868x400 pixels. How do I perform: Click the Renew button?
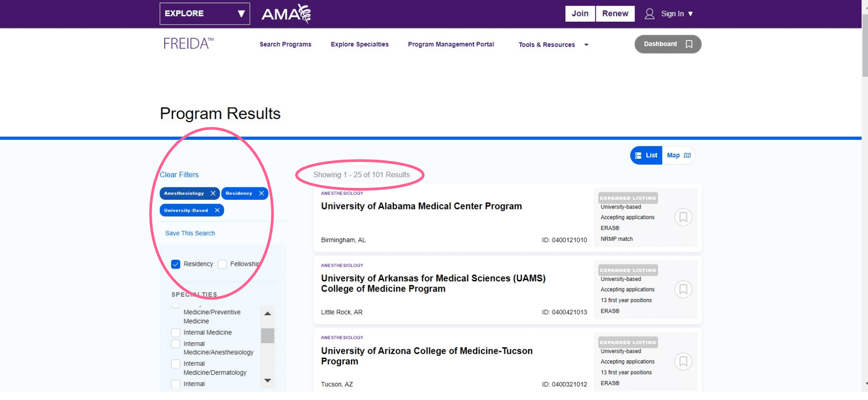click(x=615, y=14)
